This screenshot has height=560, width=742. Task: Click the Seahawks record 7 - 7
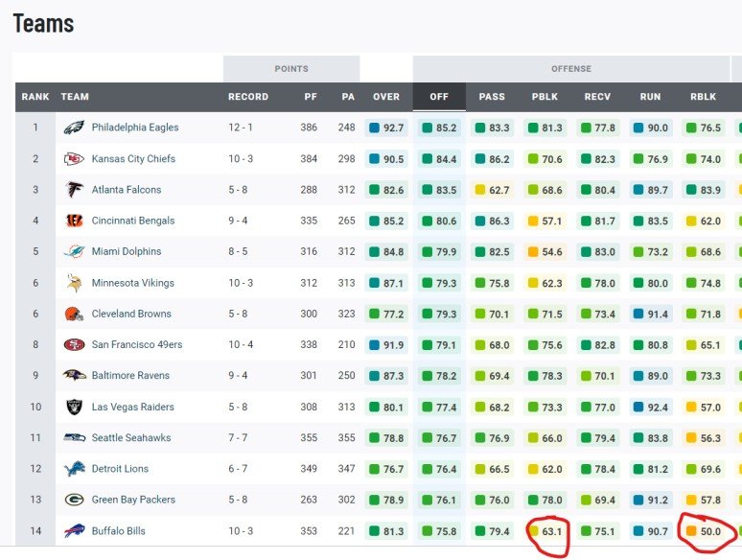click(238, 437)
